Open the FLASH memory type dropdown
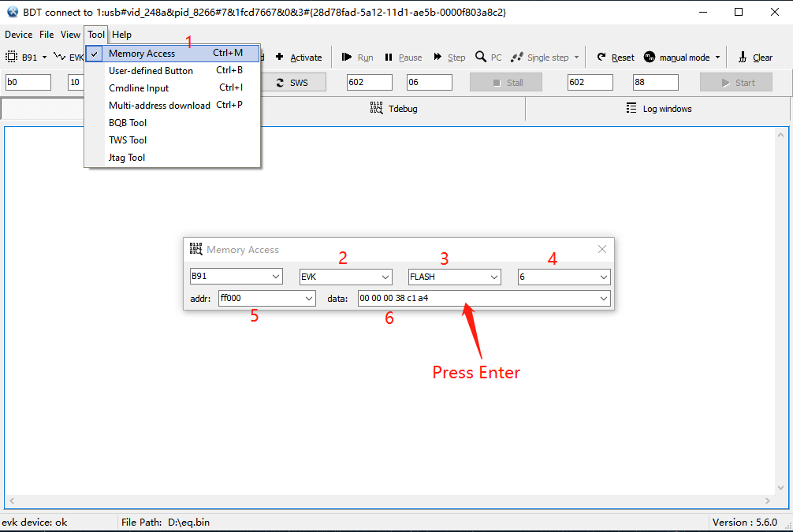Image resolution: width=793 pixels, height=532 pixels. [x=494, y=277]
